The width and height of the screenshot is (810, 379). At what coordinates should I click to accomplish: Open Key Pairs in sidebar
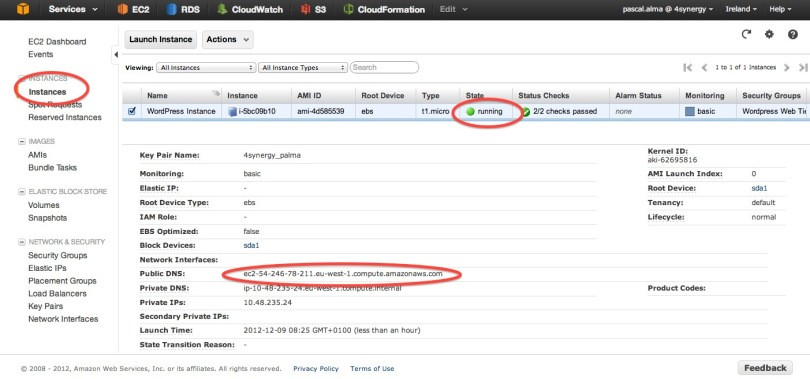point(45,306)
